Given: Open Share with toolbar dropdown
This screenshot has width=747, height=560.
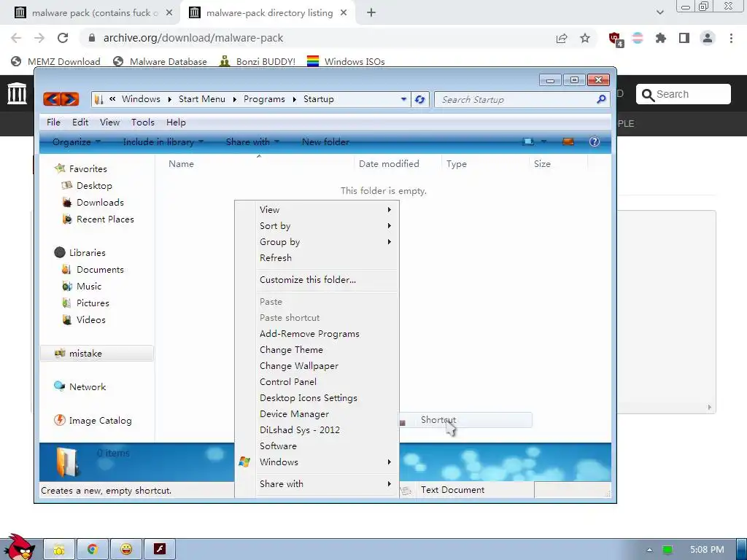Looking at the screenshot, I should coord(252,142).
